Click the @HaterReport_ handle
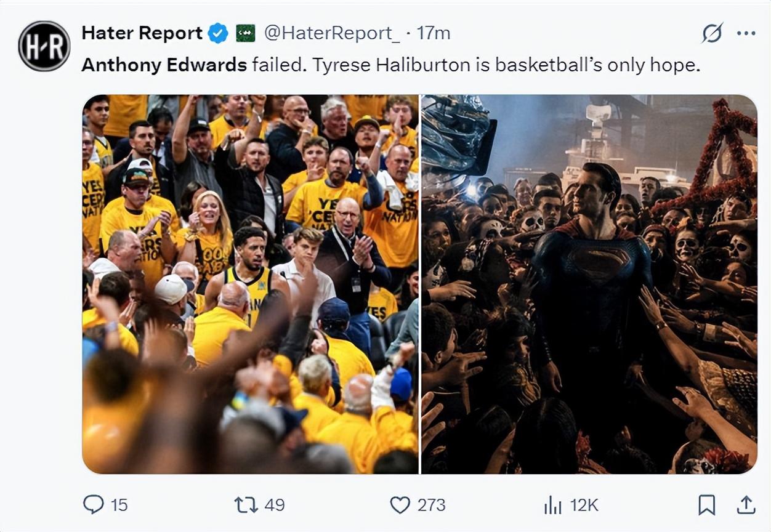 tap(332, 33)
